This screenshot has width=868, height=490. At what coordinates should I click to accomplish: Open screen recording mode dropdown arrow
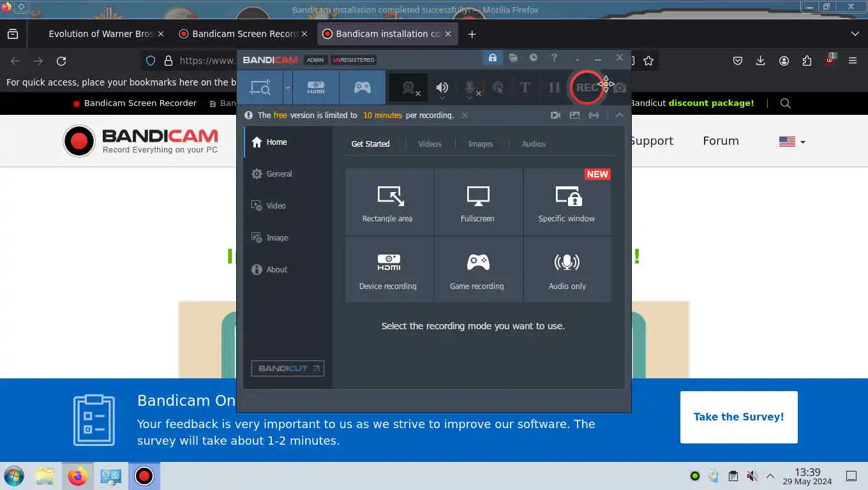[x=288, y=87]
